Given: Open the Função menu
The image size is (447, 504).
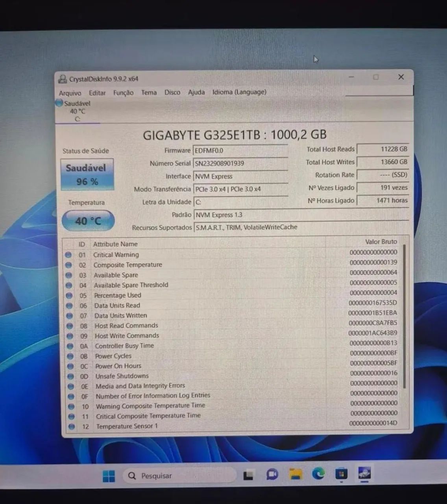Looking at the screenshot, I should pyautogui.click(x=124, y=93).
